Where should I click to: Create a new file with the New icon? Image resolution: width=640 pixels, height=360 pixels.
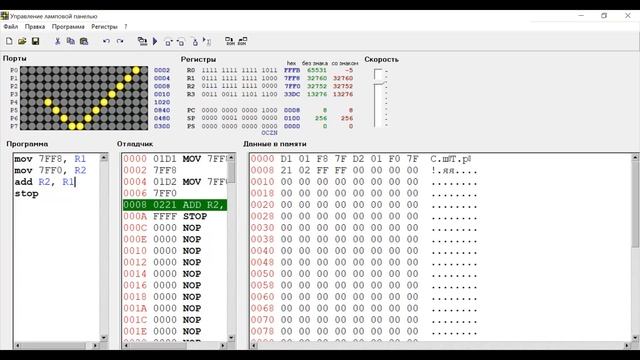click(x=9, y=41)
